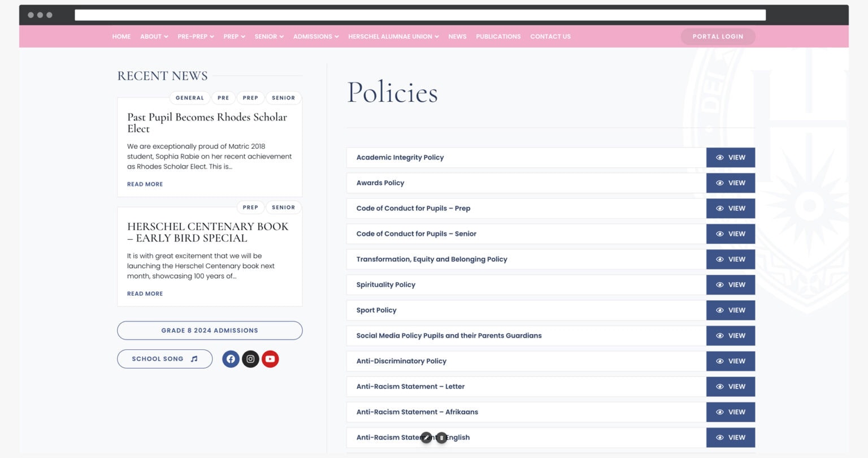Click the browser address bar

(420, 15)
